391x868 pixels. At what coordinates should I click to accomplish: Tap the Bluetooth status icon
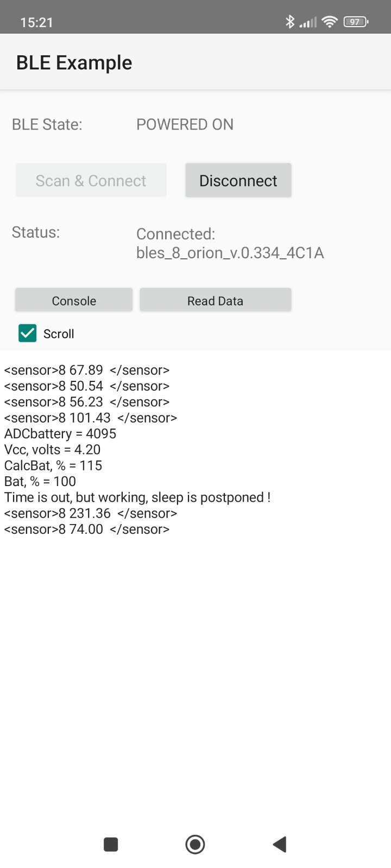click(x=290, y=22)
